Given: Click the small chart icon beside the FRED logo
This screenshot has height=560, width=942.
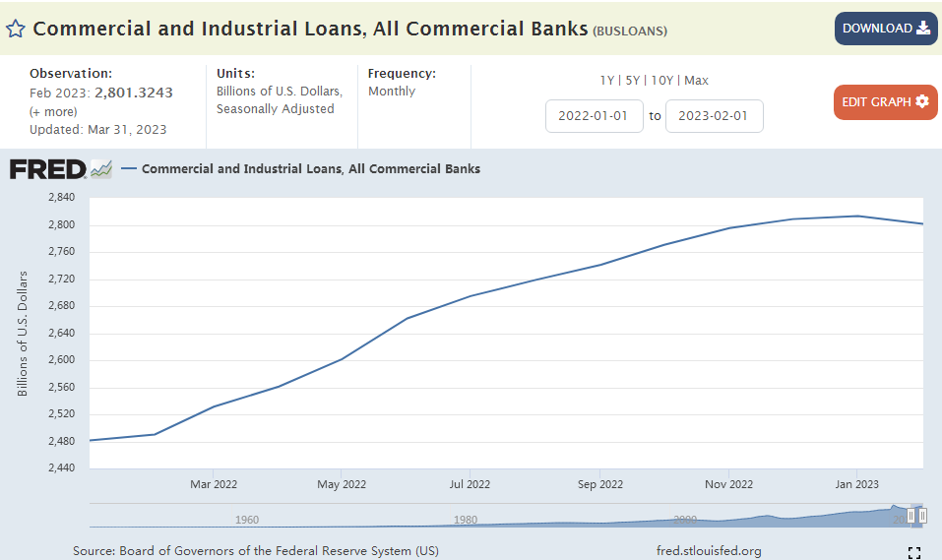Looking at the screenshot, I should (101, 169).
